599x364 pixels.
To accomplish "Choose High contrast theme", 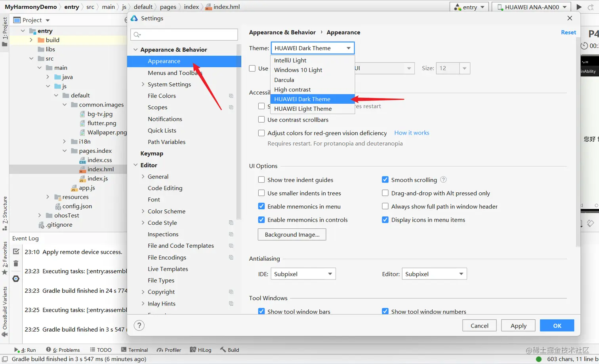I will click(x=312, y=89).
